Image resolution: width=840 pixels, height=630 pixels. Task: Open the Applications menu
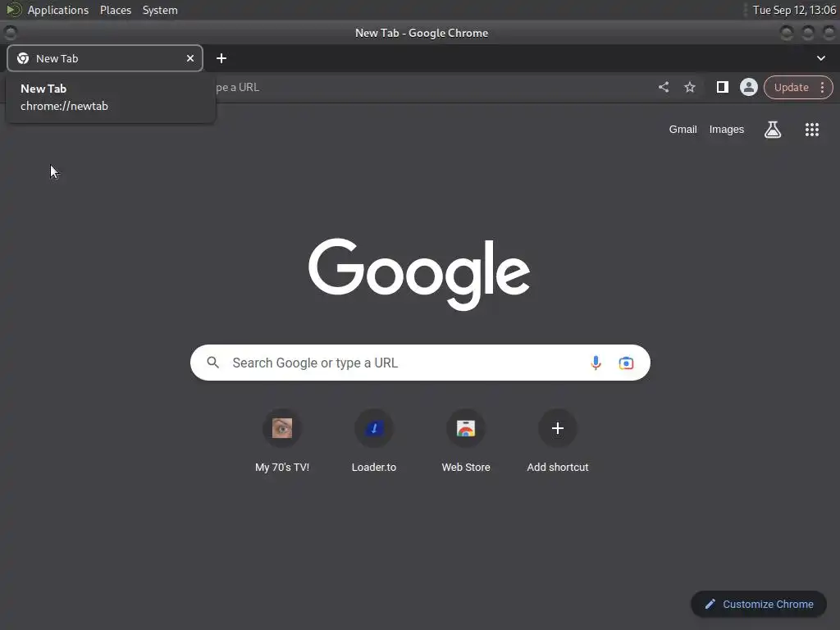(58, 10)
